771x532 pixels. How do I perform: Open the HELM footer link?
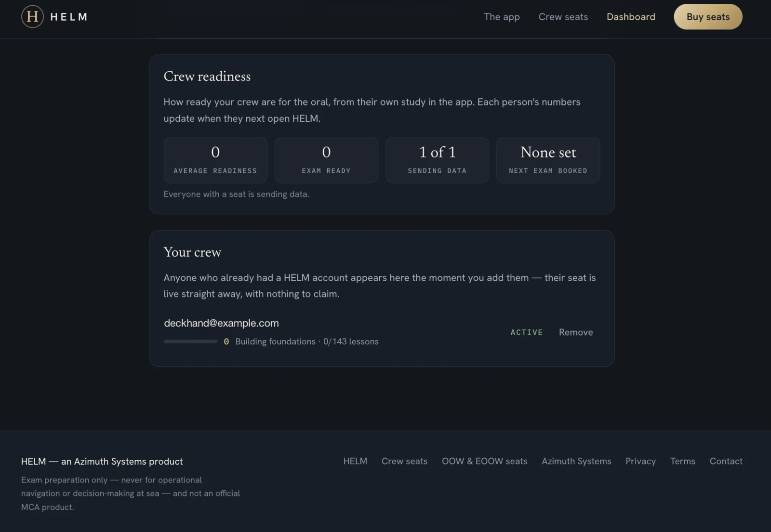click(x=355, y=461)
